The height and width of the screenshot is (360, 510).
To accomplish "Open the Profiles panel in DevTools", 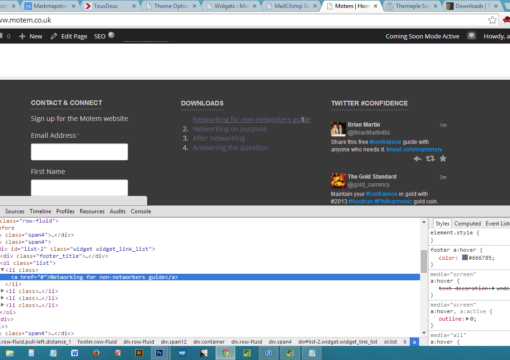I will (x=65, y=211).
